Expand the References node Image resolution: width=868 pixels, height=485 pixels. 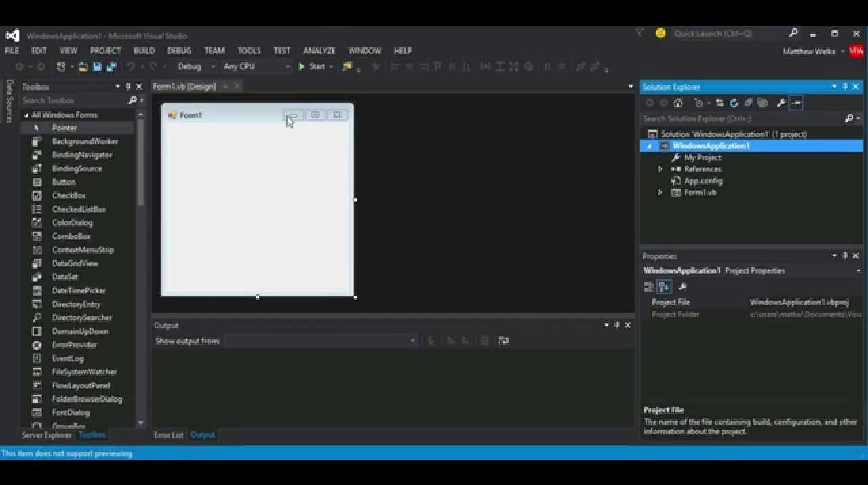660,170
